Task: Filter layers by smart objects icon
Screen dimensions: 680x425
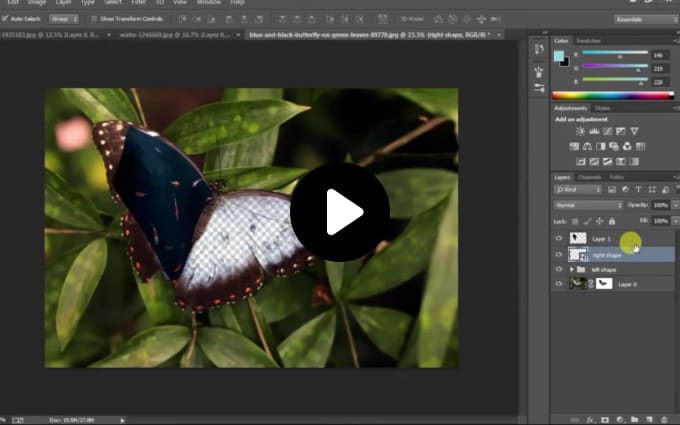Action: tap(665, 190)
